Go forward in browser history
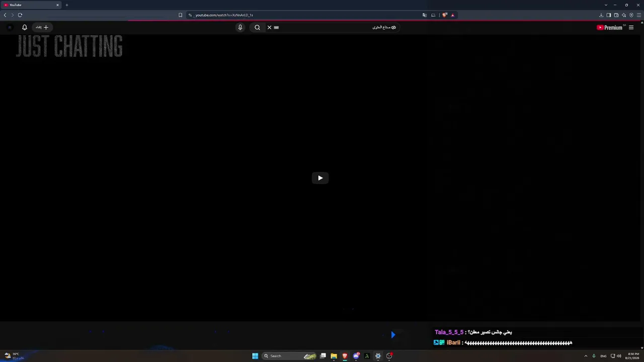Viewport: 644px width, 362px height. (x=13, y=15)
